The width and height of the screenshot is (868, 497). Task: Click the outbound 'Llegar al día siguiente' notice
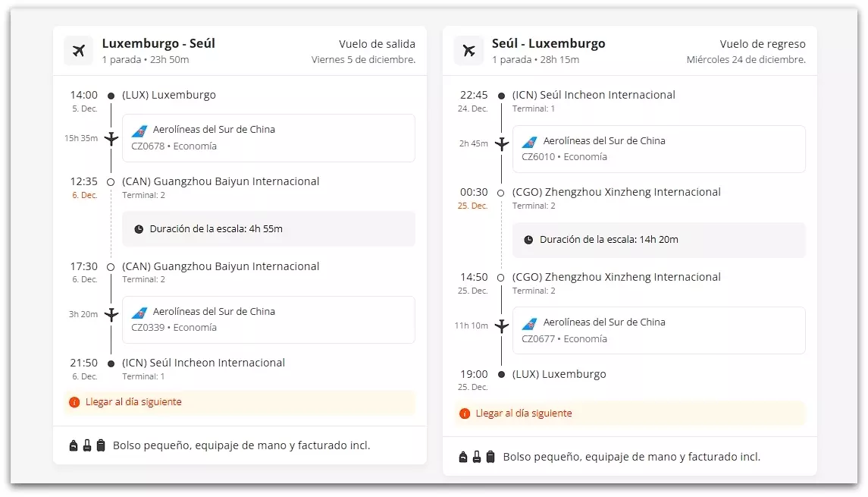(133, 402)
